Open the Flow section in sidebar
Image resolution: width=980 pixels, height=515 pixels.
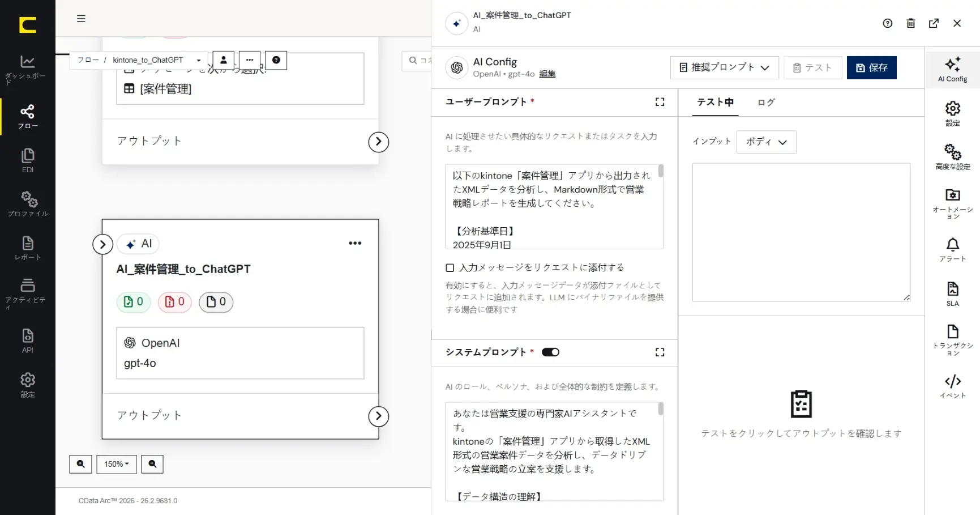27,117
